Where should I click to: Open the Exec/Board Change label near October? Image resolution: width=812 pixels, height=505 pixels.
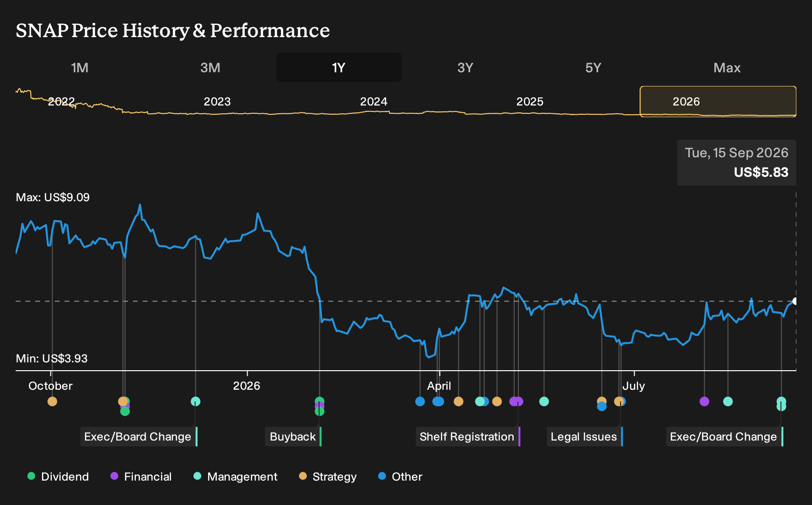point(139,437)
